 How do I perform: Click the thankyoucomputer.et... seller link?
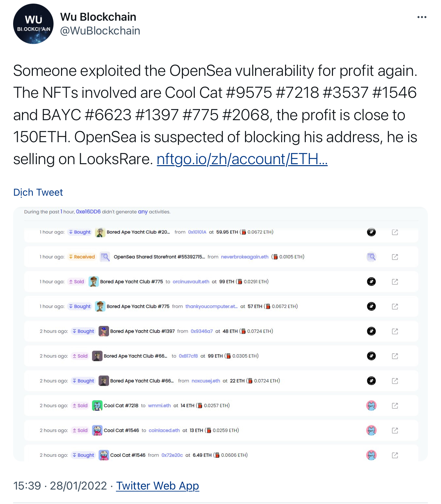coord(211,306)
